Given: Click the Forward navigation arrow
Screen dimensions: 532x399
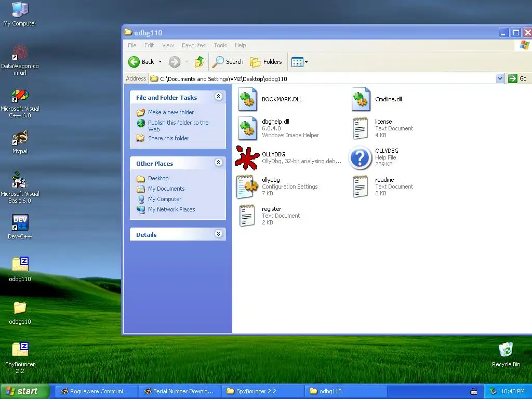Looking at the screenshot, I should (x=175, y=62).
